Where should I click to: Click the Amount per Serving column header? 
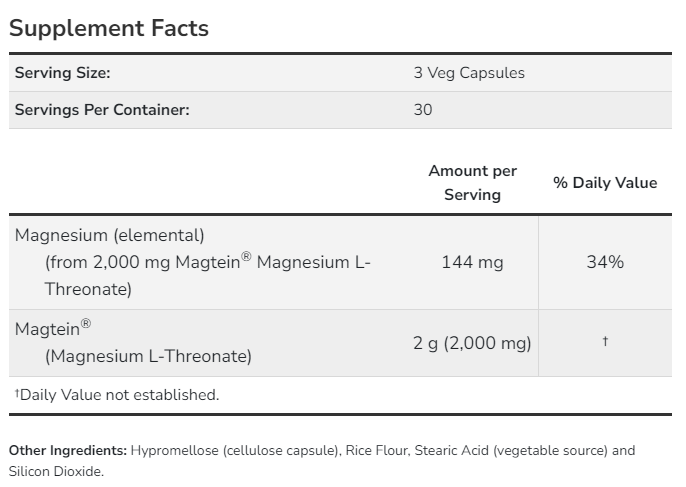pos(472,183)
